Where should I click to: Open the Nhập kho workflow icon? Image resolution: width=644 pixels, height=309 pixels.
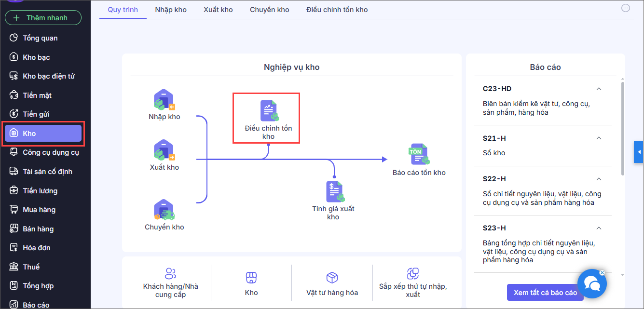[164, 100]
